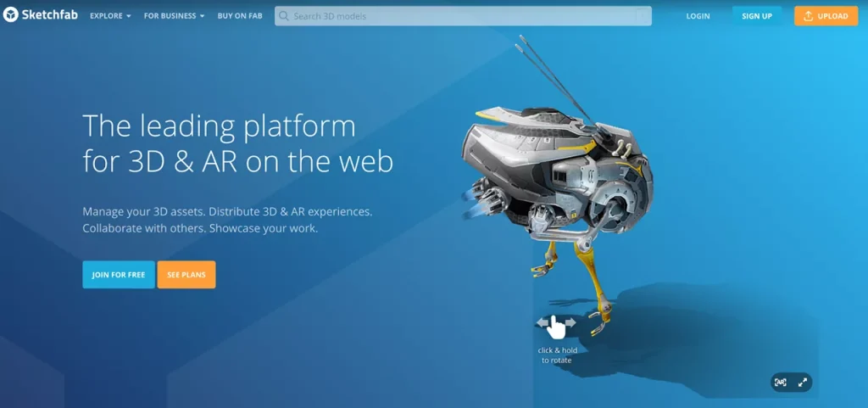Click the 'Manage your 3D assets' description text
868x408 pixels.
227,220
